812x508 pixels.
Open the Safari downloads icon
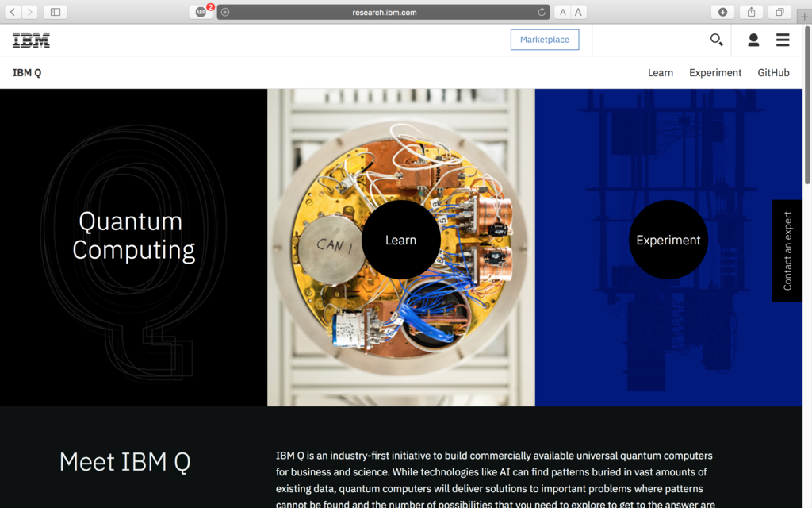click(x=723, y=12)
